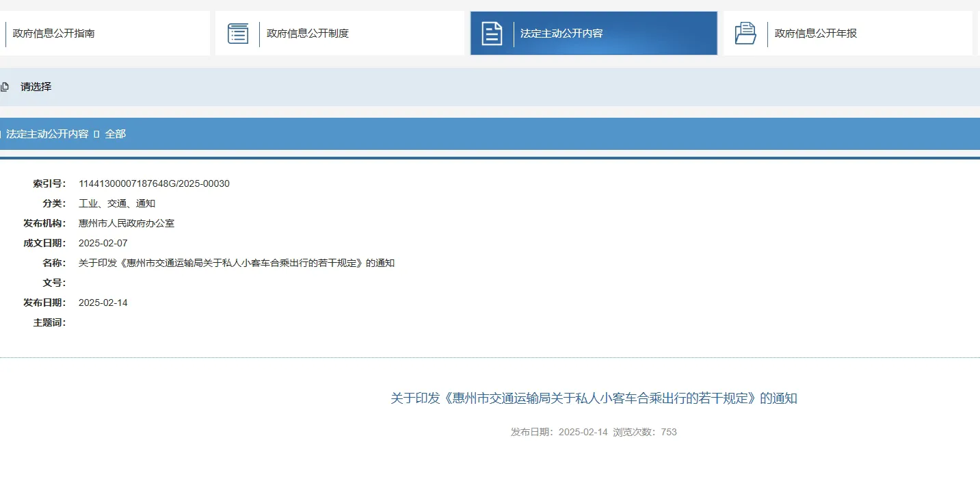
Task: Click the 成文日期 value 2025-02-07
Action: point(103,243)
